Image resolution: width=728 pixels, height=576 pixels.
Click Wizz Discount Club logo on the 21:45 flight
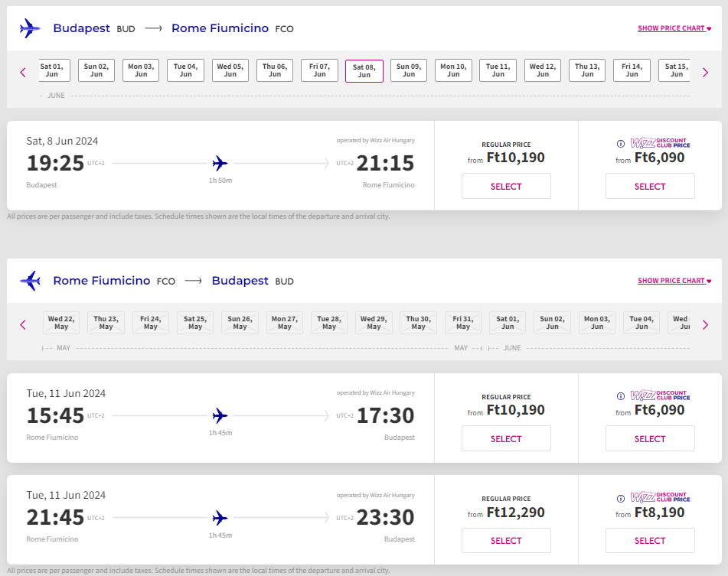click(660, 498)
